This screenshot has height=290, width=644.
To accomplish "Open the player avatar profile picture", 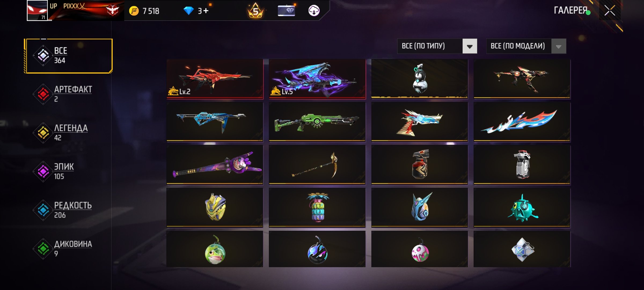I will (x=37, y=10).
